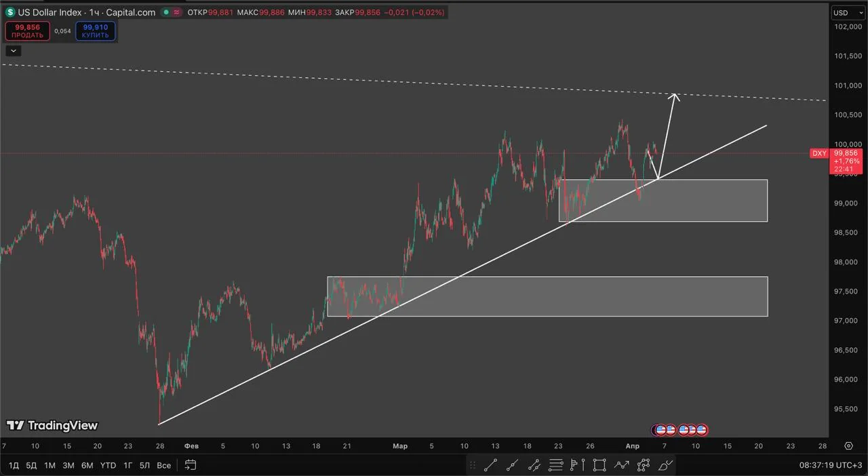868x476 pixels.
Task: Click the economic events flags on the chart
Action: pos(680,430)
